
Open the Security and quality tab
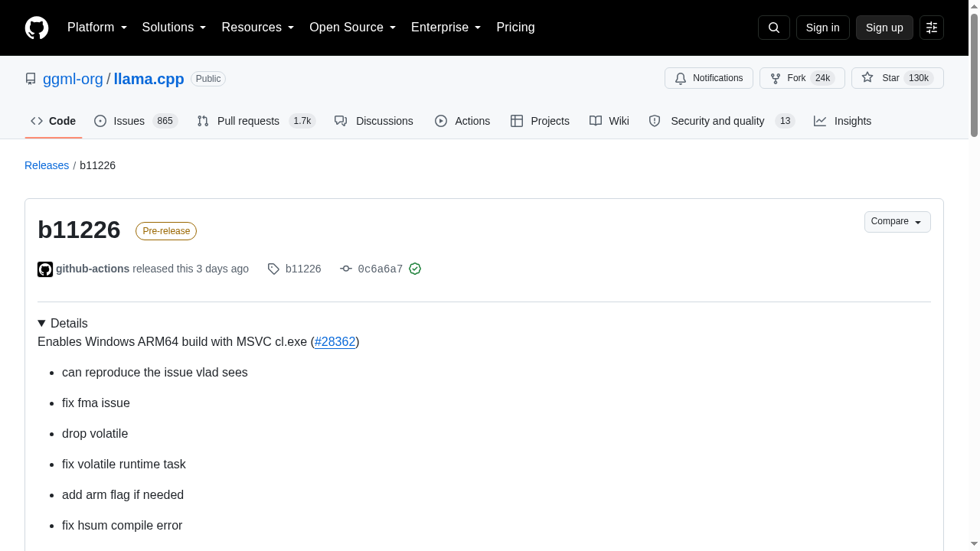coord(722,121)
